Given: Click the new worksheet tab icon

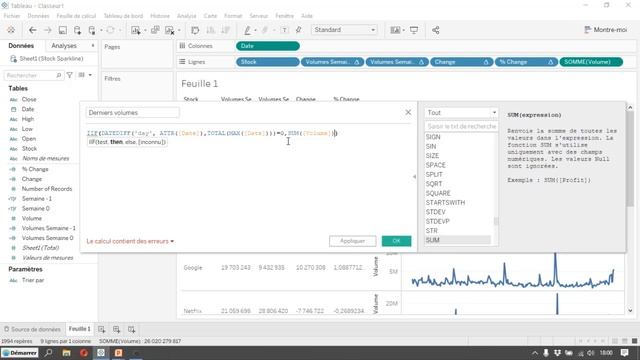Looking at the screenshot, I should pyautogui.click(x=101, y=329).
